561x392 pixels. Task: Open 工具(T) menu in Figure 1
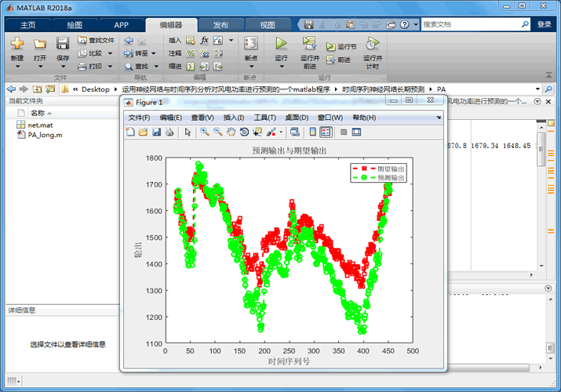264,118
